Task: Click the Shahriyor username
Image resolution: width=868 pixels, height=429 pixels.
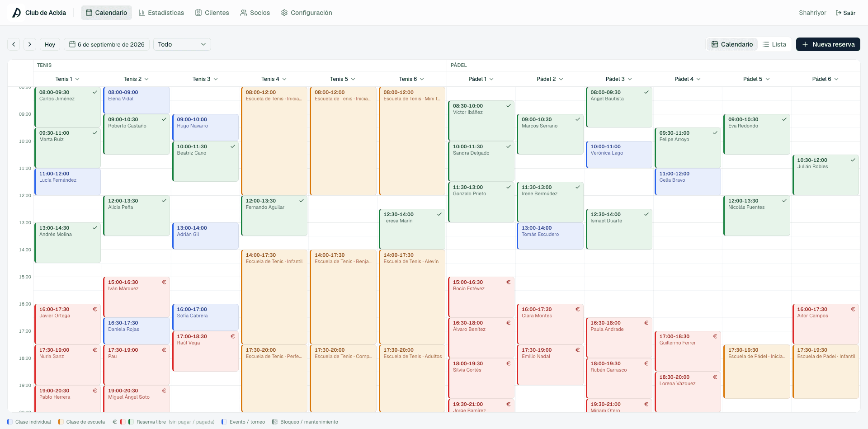Action: (x=812, y=13)
